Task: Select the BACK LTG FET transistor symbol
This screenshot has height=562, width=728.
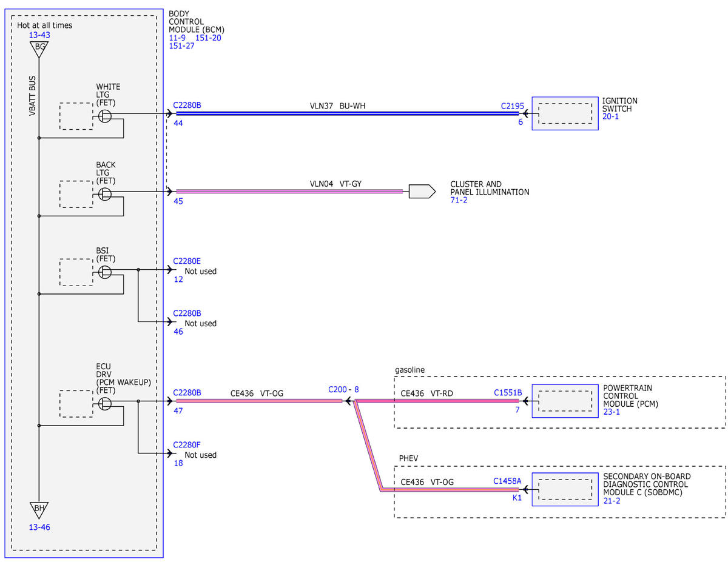Action: pos(105,193)
